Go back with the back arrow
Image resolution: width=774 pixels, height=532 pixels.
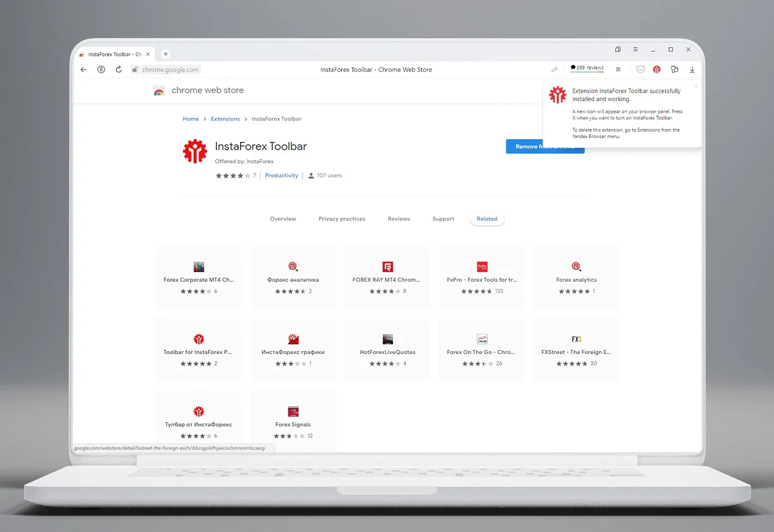[83, 70]
